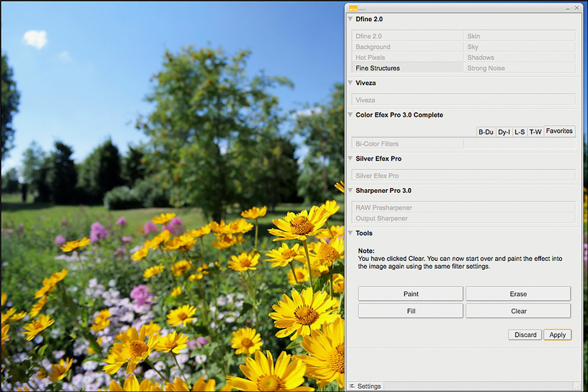
Task: Select the Output Sharpener filter
Action: (x=463, y=218)
